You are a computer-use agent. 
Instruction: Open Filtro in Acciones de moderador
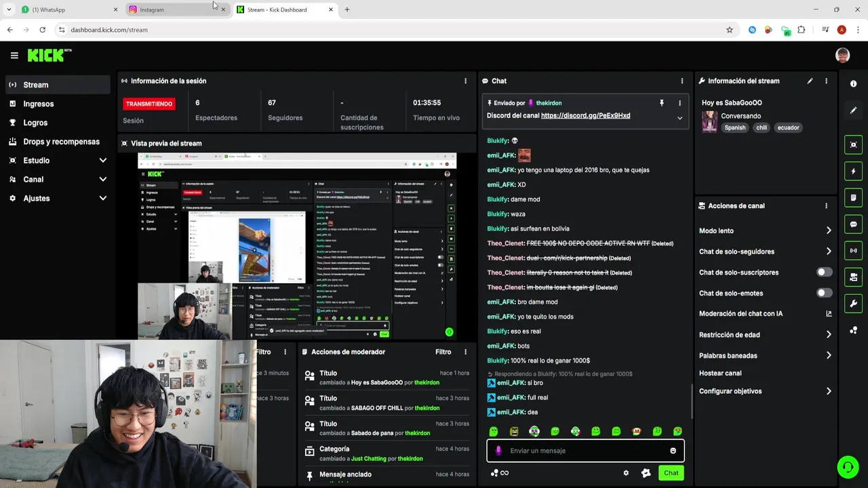(443, 352)
